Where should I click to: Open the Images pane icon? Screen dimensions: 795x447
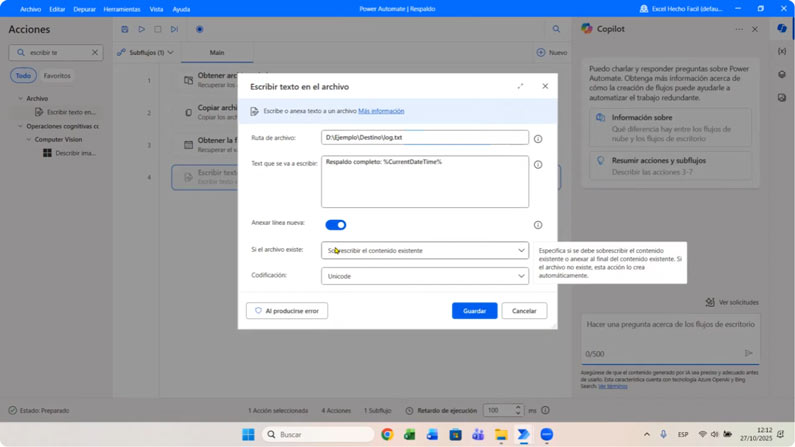(x=782, y=97)
